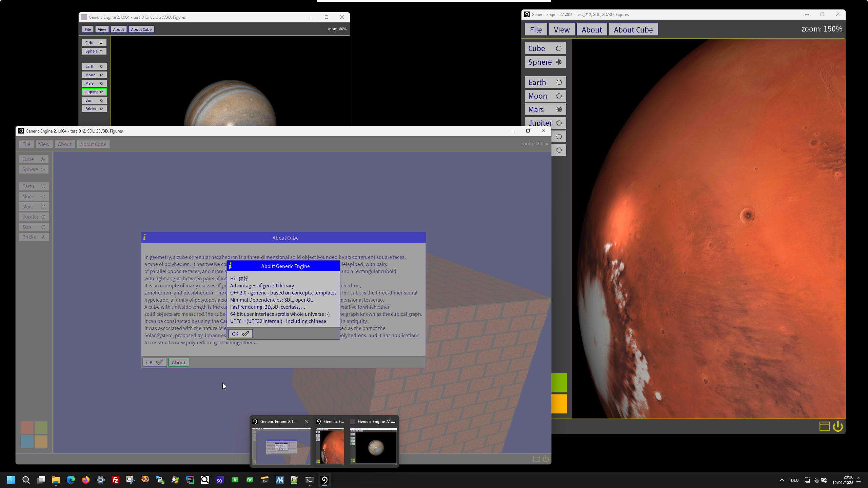Open FileZilla from the taskbar
Screen dimensions: 868x488
(116, 480)
